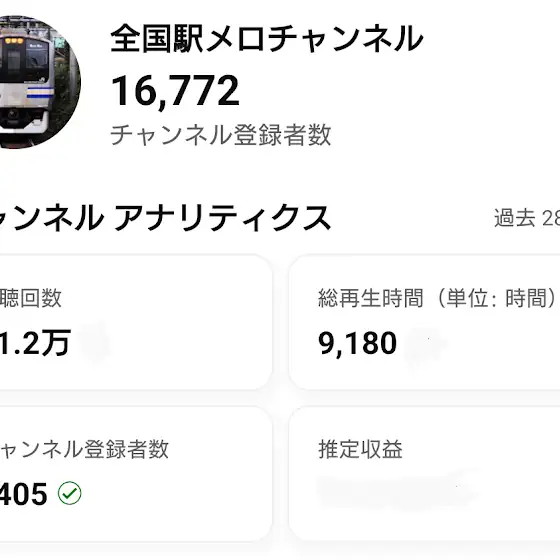
Task: Open the lower チャンネル登録者数 card label
Action: point(84,449)
